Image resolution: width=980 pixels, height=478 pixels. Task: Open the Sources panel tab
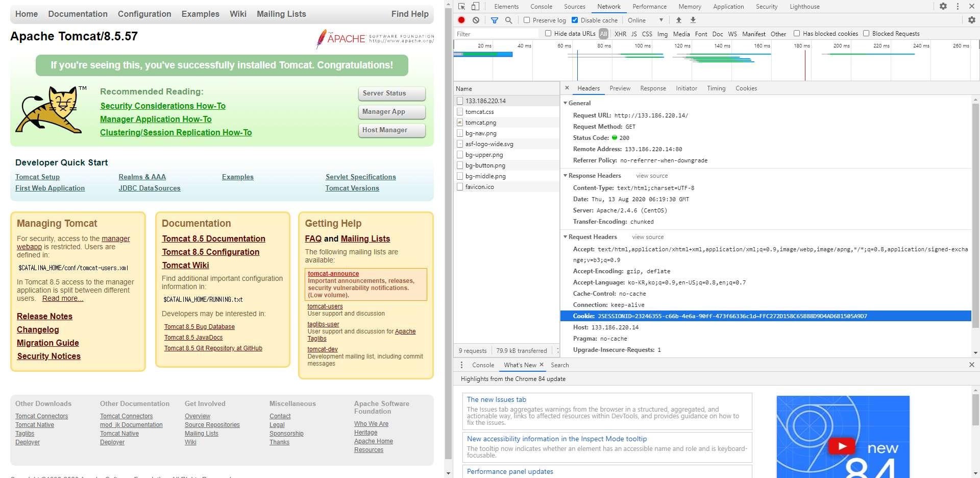[x=575, y=7]
